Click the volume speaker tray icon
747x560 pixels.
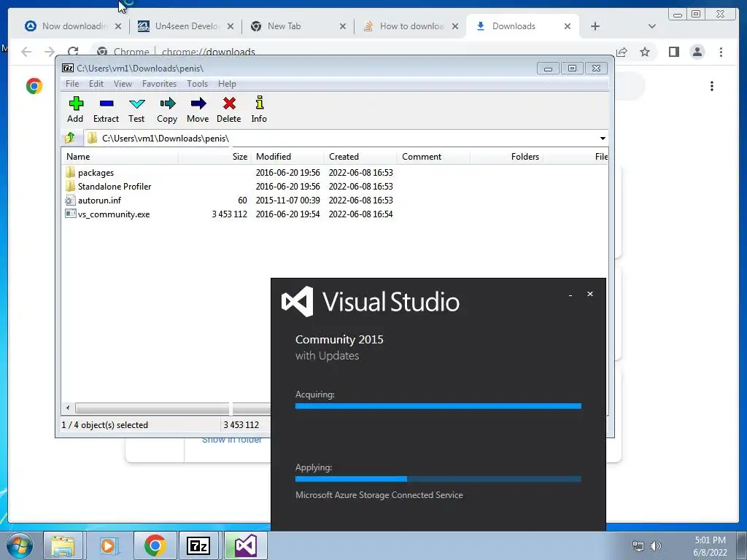click(x=656, y=546)
